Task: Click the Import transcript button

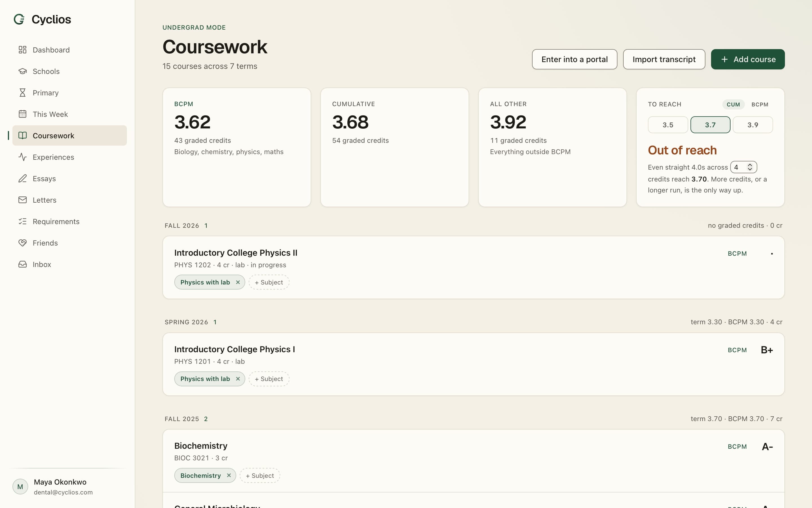Action: tap(664, 59)
